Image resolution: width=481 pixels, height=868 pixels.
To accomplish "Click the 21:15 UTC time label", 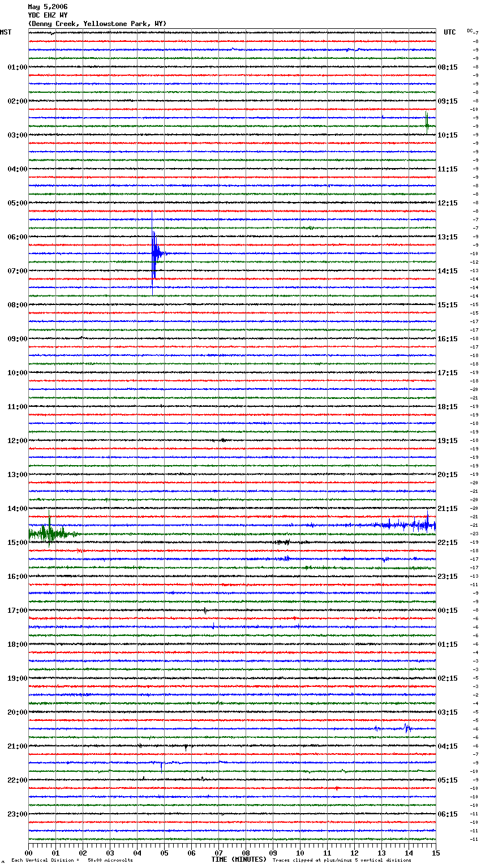I will pos(448,509).
